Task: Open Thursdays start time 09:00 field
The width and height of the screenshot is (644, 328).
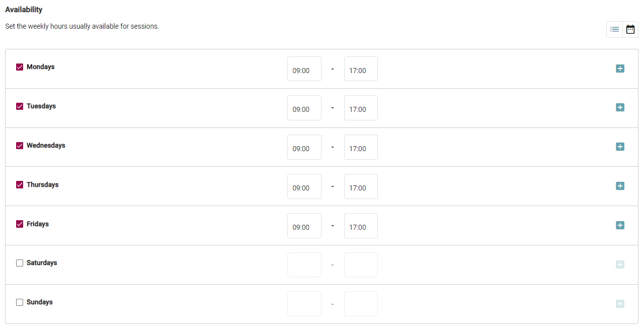Action: point(304,187)
